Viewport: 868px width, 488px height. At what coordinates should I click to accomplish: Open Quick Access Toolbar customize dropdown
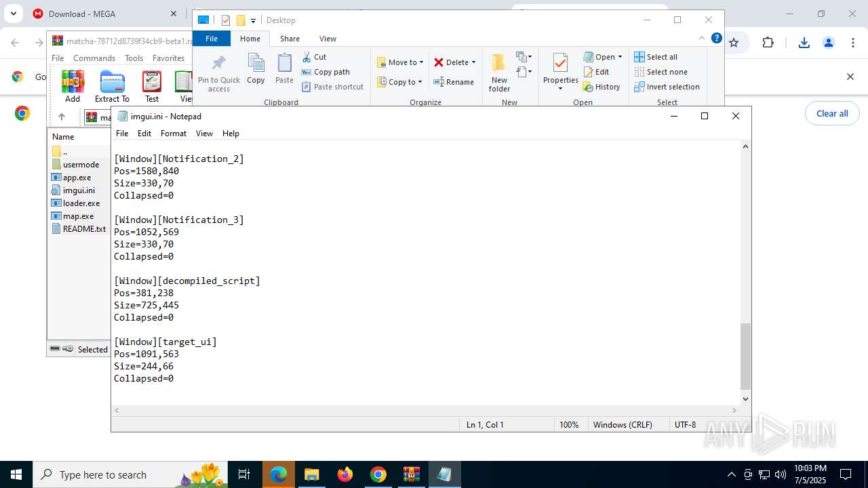click(x=253, y=20)
